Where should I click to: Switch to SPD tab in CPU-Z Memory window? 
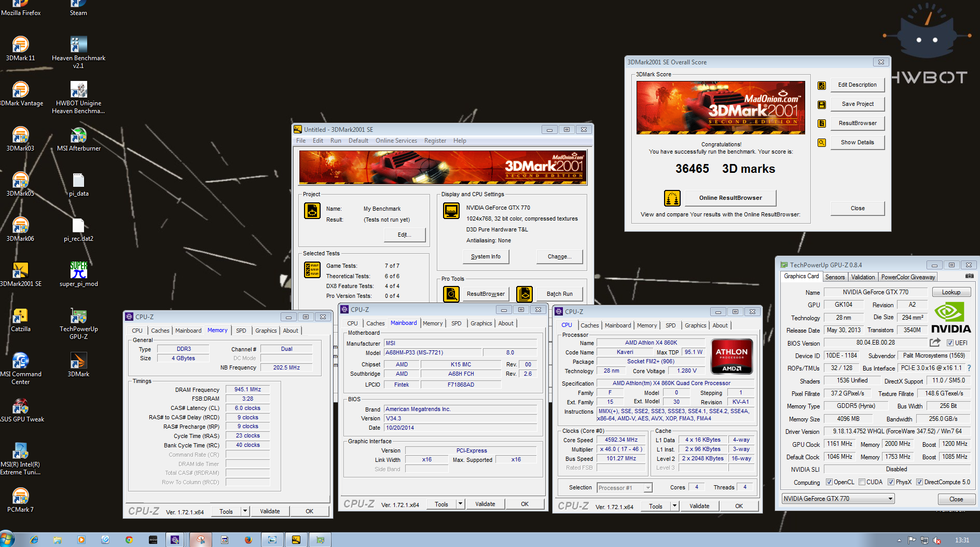click(x=241, y=331)
